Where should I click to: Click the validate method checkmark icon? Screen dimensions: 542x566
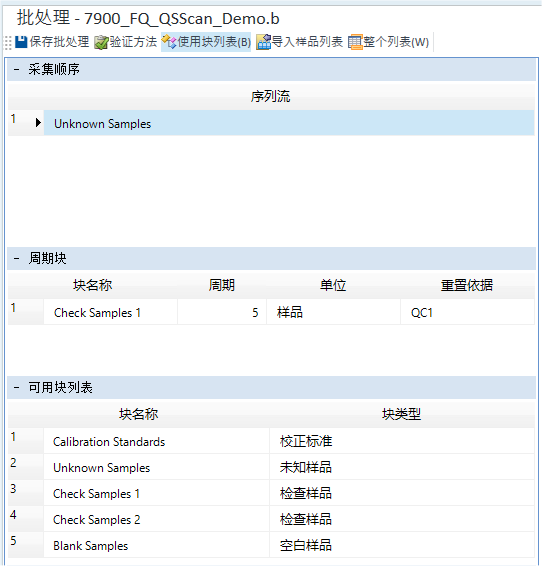[x=101, y=43]
